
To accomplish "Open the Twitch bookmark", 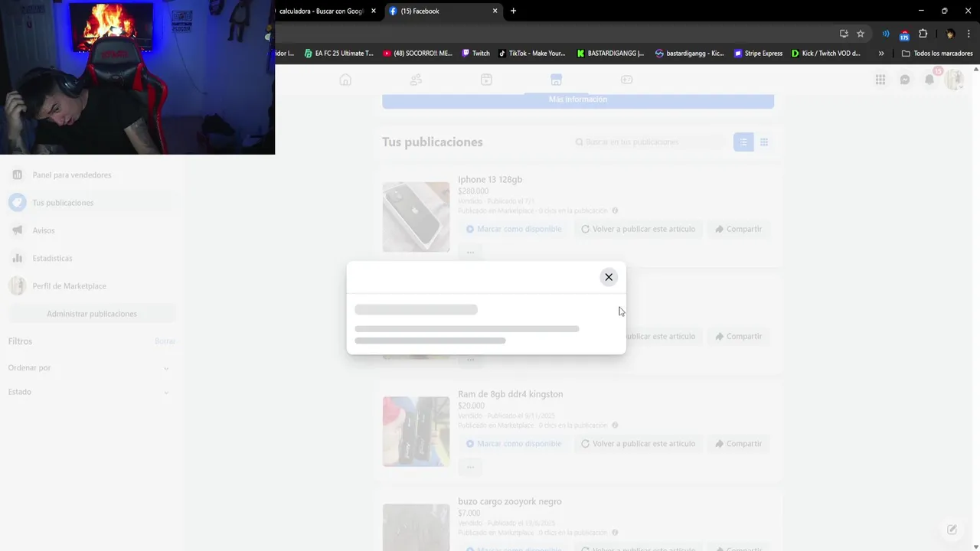I will (475, 54).
